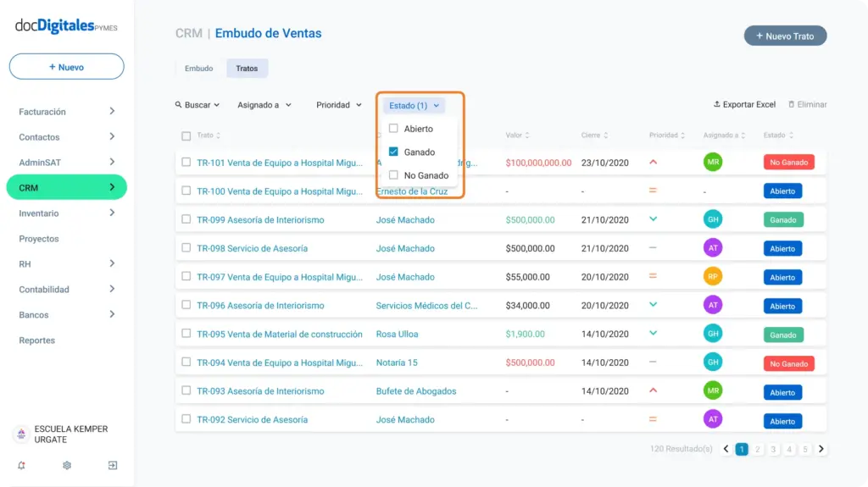The width and height of the screenshot is (868, 487).
Task: Click the company logo beside ESCUELA KEMPER URGATE
Action: coord(21,434)
